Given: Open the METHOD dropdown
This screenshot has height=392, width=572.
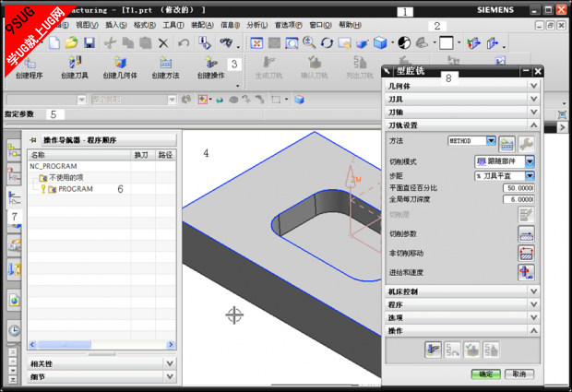Looking at the screenshot, I should 491,141.
